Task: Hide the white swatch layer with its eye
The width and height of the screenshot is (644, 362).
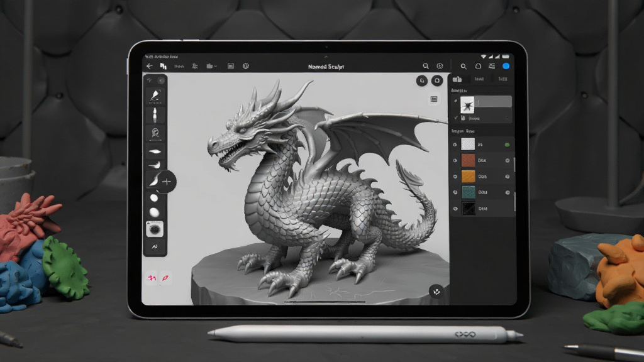Action: click(455, 145)
